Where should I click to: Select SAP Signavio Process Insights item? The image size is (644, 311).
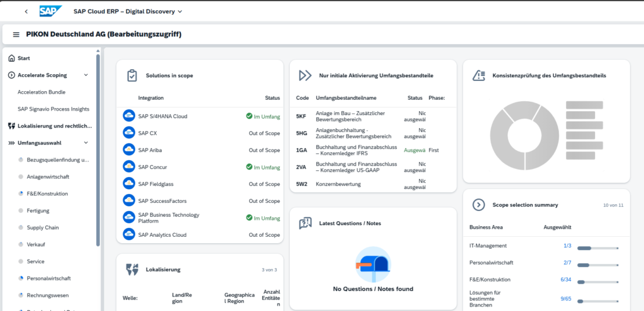(53, 109)
